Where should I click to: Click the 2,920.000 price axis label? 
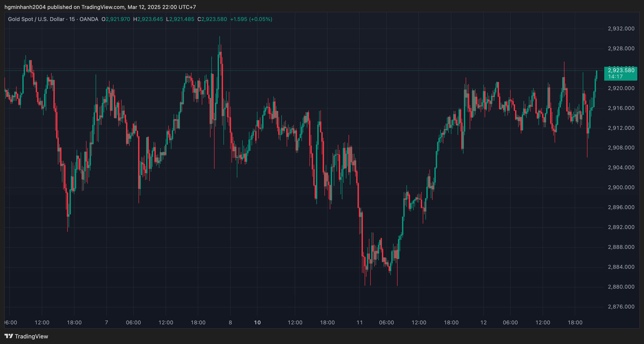(x=621, y=88)
